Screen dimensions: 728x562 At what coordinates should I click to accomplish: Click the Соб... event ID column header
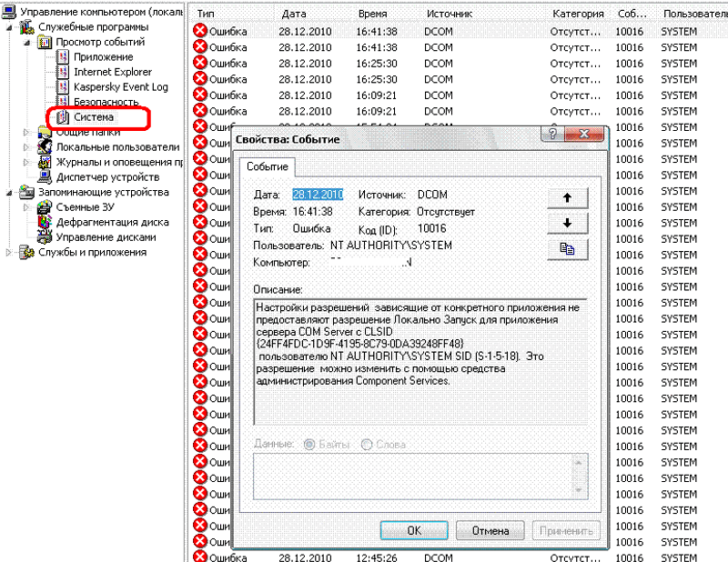point(632,14)
